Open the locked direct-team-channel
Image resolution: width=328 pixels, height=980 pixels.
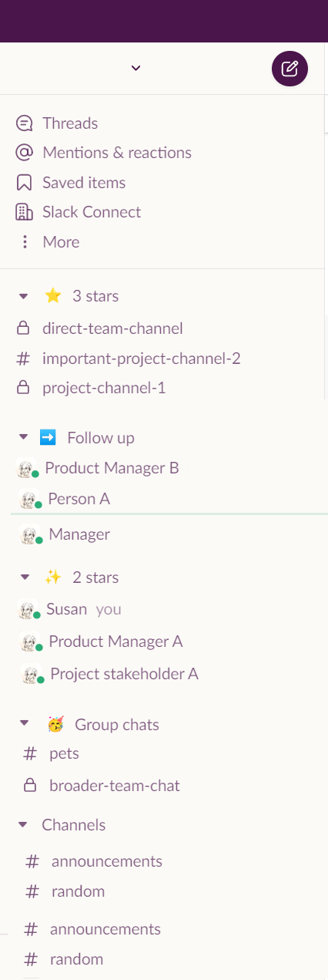pyautogui.click(x=99, y=328)
